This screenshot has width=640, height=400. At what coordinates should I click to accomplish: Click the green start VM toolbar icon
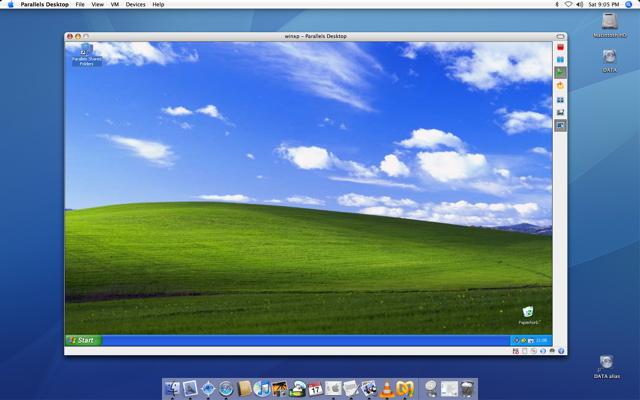click(560, 73)
